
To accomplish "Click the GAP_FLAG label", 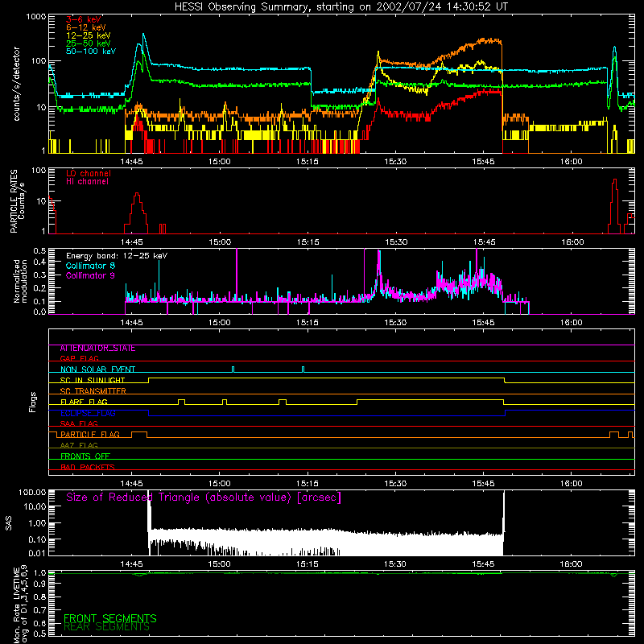I will (79, 358).
